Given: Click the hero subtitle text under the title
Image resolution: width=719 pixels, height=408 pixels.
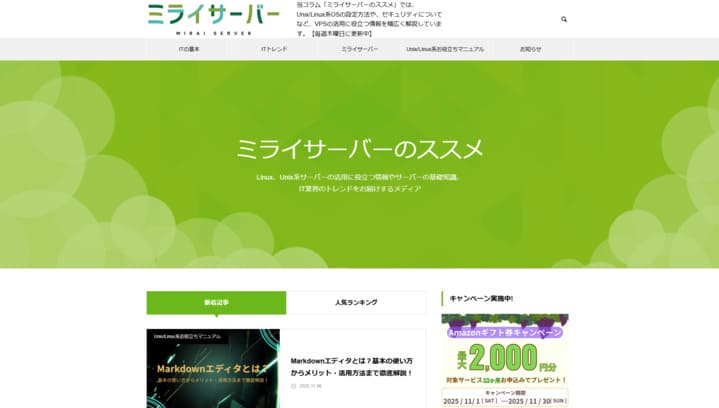Looking at the screenshot, I should (x=359, y=183).
